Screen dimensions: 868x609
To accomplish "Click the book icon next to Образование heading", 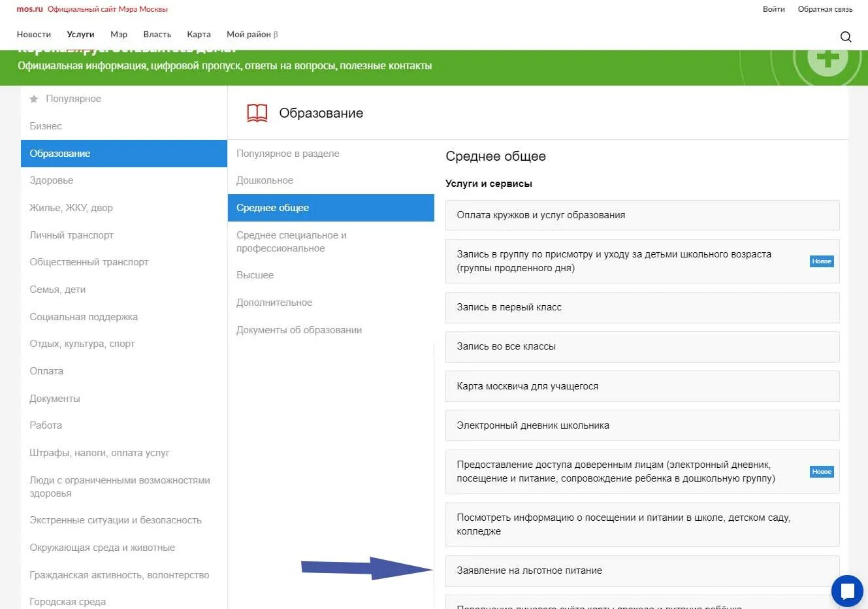I will pos(257,113).
